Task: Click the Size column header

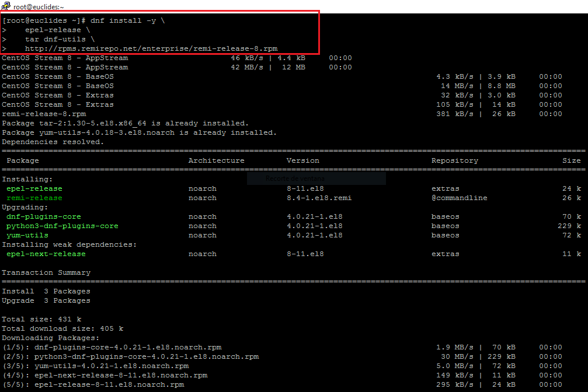Action: pos(571,160)
